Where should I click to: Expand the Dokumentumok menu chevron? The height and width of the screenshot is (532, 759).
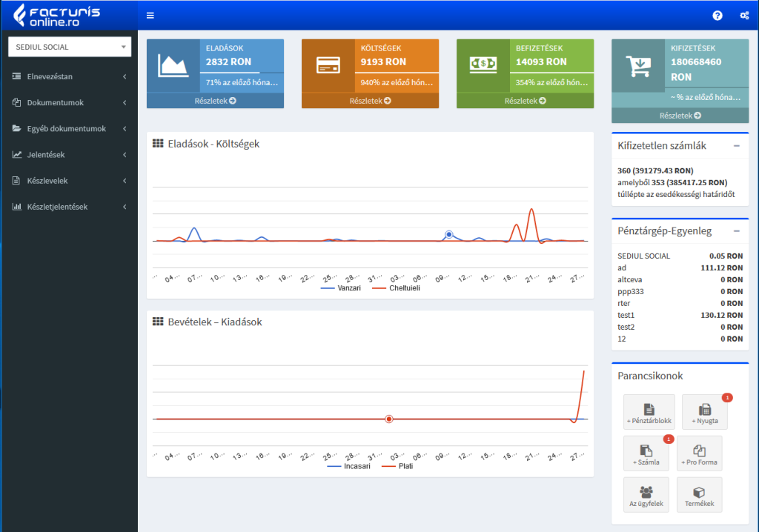125,103
